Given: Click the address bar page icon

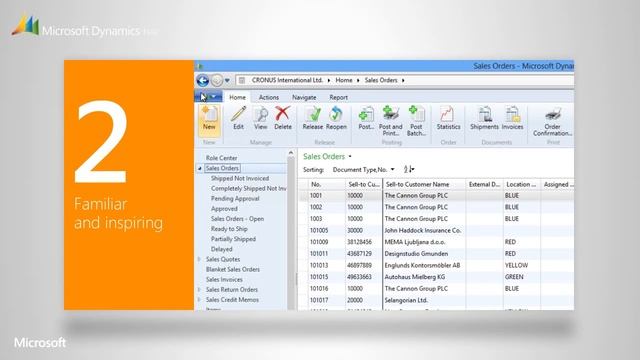Looking at the screenshot, I should 242,80.
